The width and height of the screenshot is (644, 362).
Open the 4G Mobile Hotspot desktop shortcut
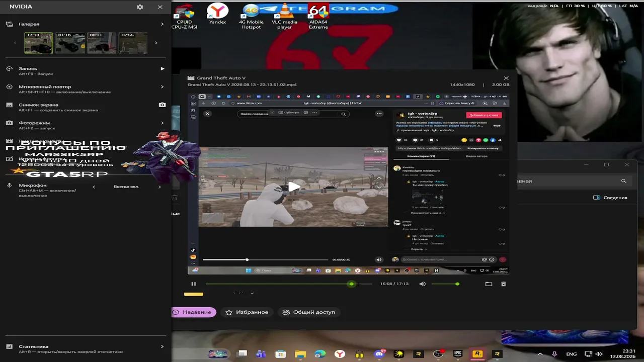point(251,17)
